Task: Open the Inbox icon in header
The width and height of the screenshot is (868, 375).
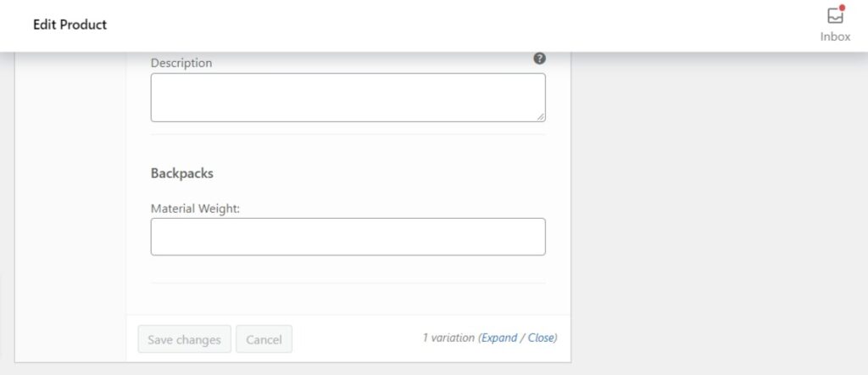Action: 835,16
